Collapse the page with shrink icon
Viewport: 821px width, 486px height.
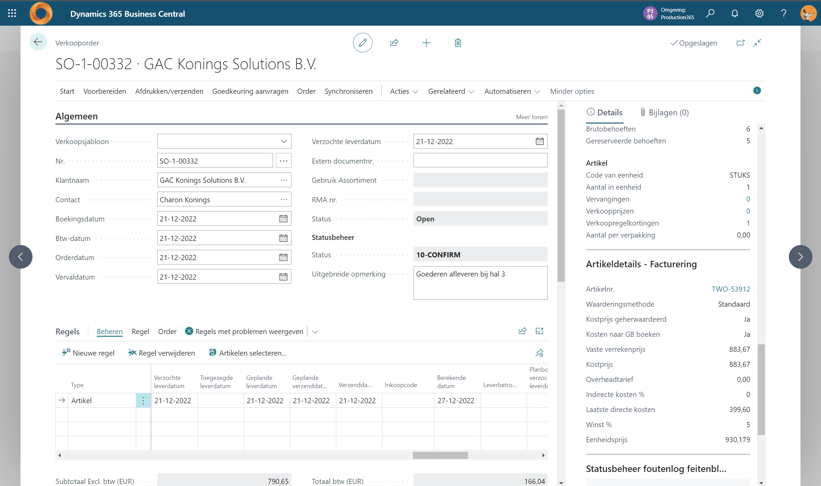click(757, 43)
